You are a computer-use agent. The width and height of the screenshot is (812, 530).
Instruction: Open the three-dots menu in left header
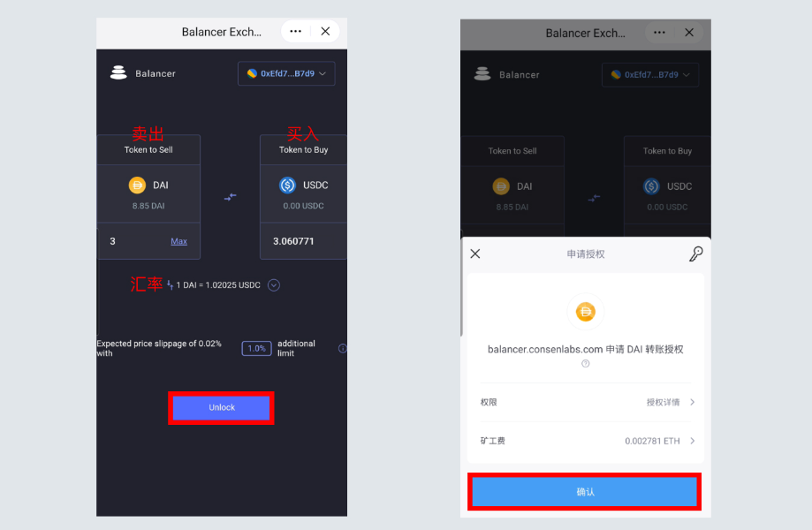tap(296, 32)
